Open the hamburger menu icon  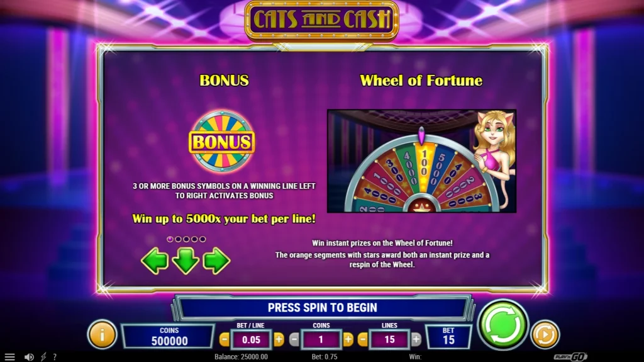coord(9,357)
